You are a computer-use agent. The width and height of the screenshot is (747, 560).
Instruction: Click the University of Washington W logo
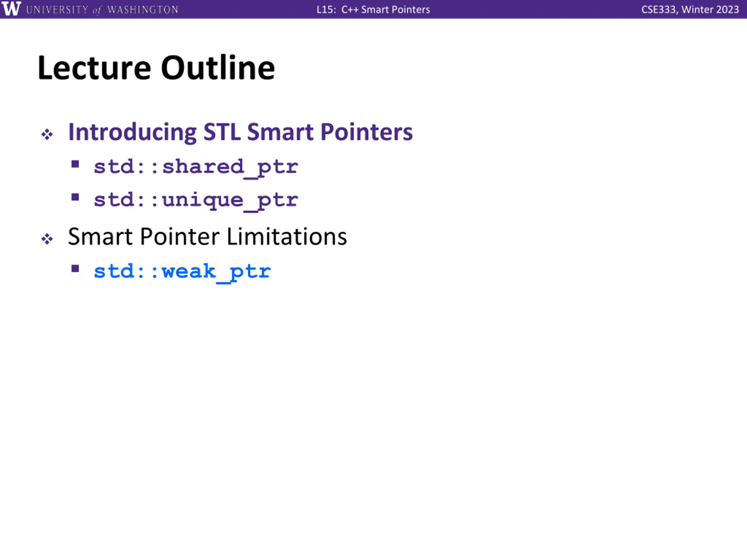(x=11, y=9)
